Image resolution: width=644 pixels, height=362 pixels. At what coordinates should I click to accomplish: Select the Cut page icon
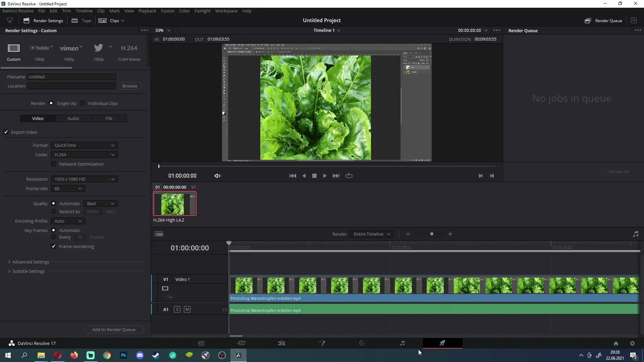[x=241, y=344]
